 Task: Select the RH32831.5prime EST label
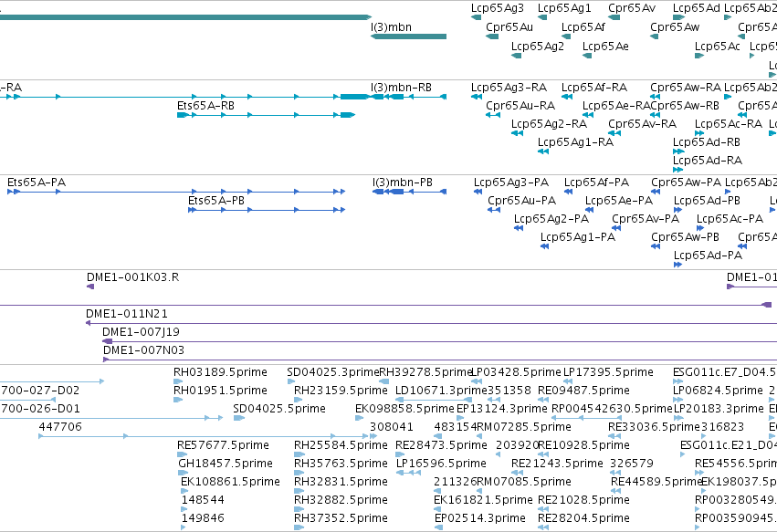[341, 482]
